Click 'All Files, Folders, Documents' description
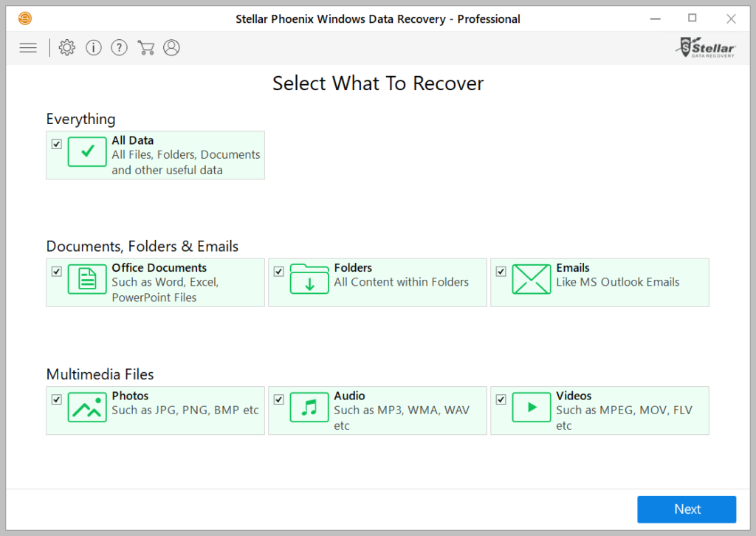The width and height of the screenshot is (756, 536). [185, 155]
